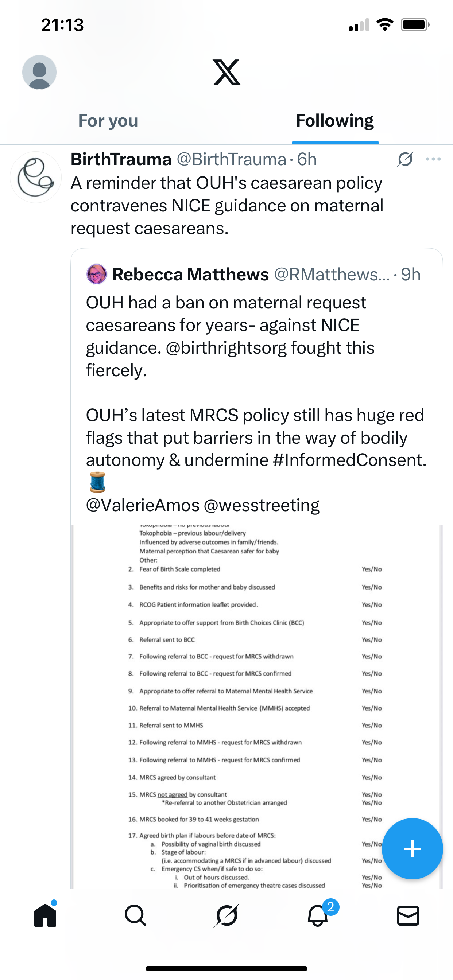
Task: Tap the @wesstreeting mention
Action: coord(262,505)
